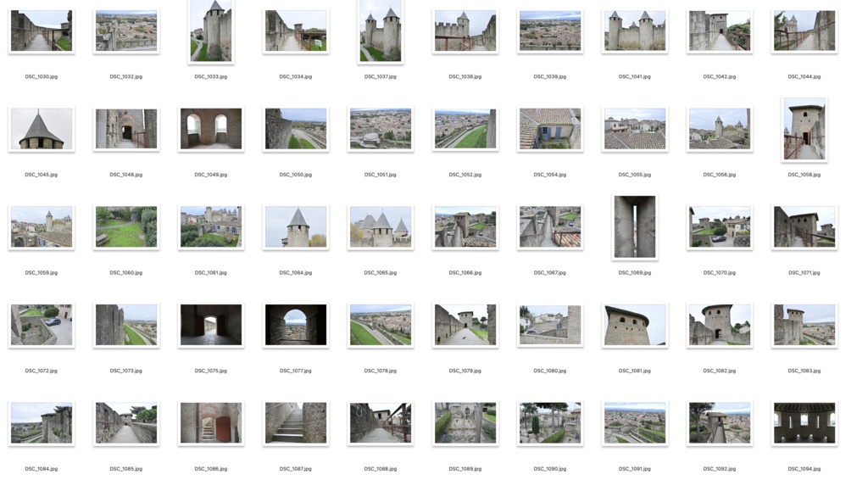This screenshot has width=868, height=480.
Task: Pick the DSC_1039.jpg city view thumbnail
Action: point(549,31)
